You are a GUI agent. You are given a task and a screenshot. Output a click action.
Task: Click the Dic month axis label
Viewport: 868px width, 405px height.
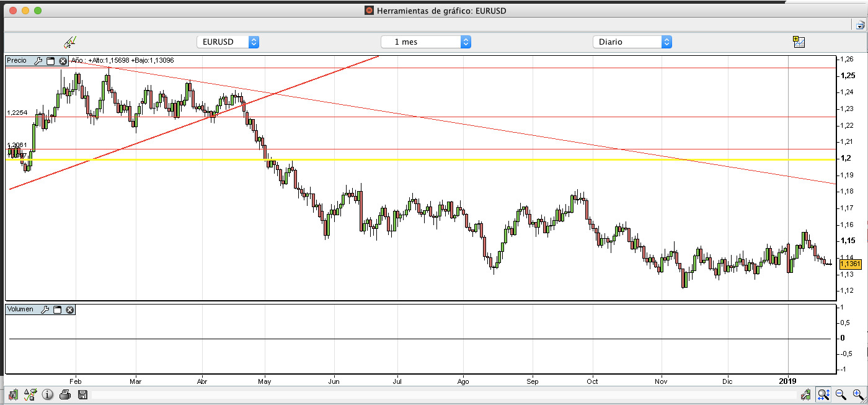(726, 381)
